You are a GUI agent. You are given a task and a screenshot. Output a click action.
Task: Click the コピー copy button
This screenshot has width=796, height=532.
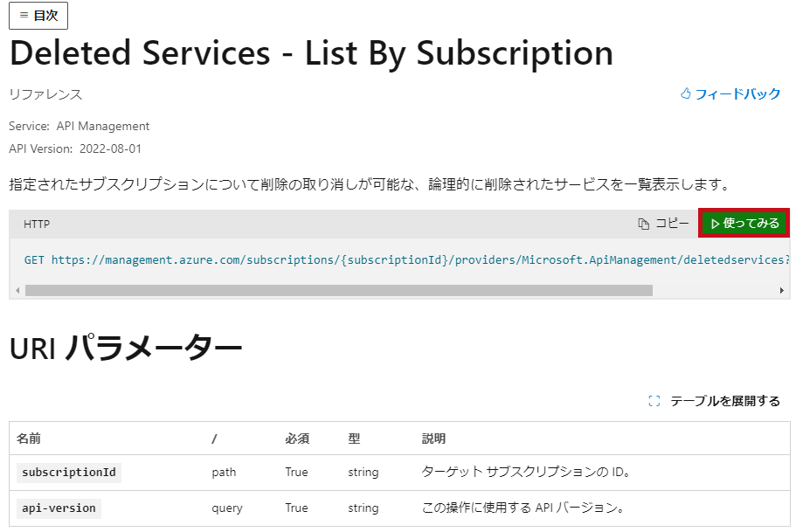coord(663,224)
